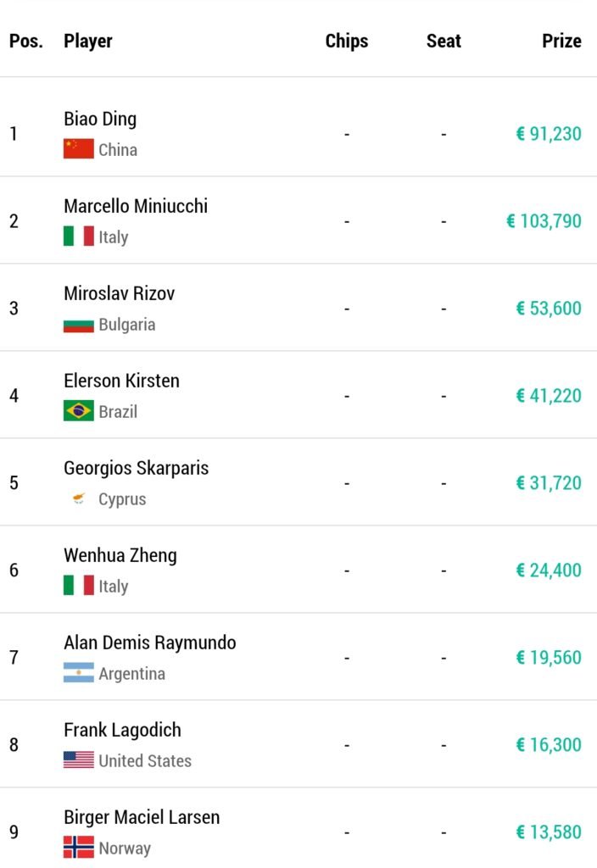Click the Bulgaria flag icon
The width and height of the screenshot is (597, 868).
pyautogui.click(x=79, y=325)
